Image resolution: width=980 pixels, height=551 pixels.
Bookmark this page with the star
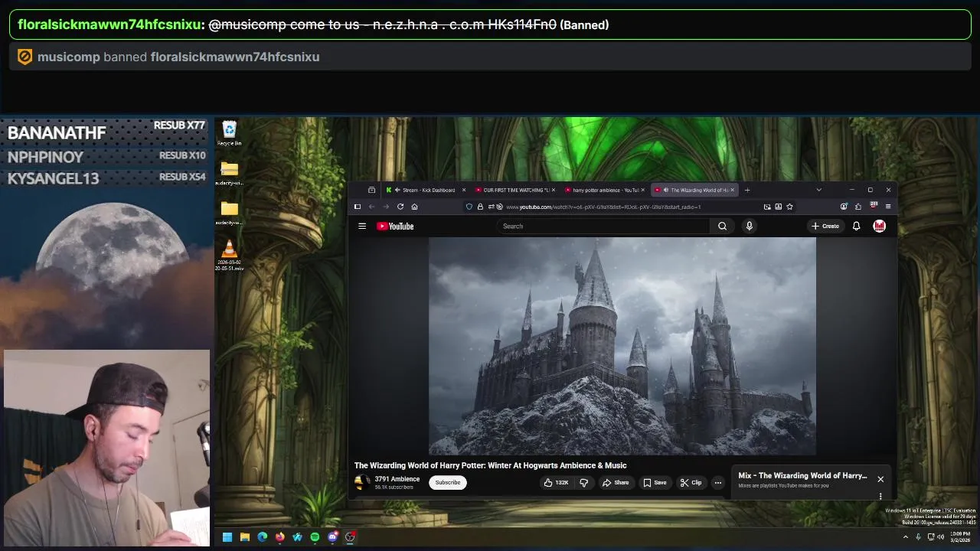(x=789, y=207)
